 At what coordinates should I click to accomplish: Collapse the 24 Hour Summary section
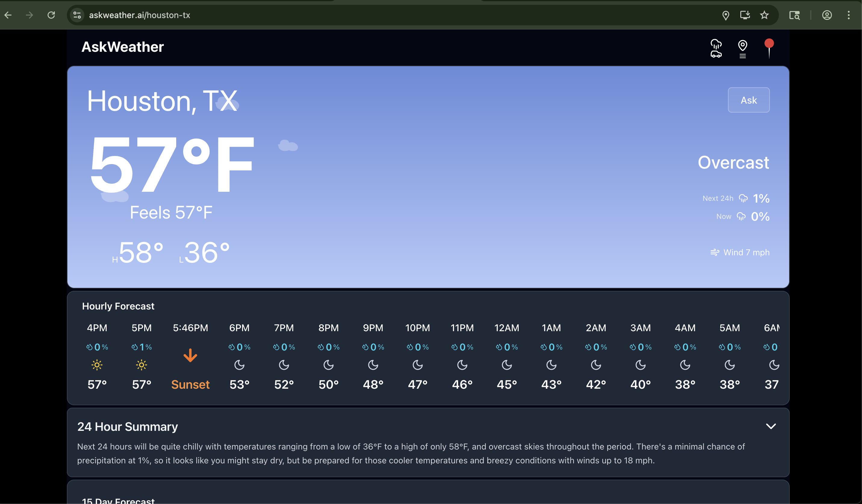(772, 426)
